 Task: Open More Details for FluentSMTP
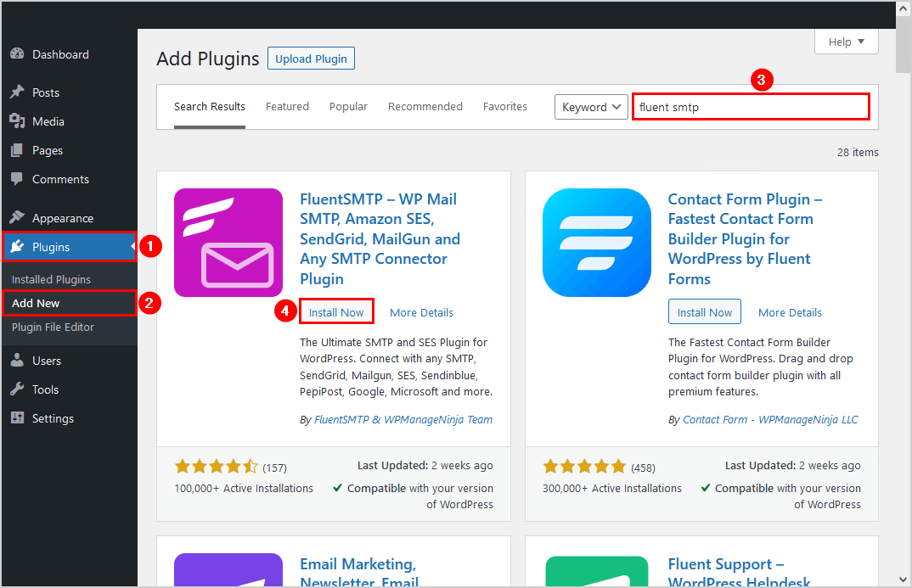421,312
